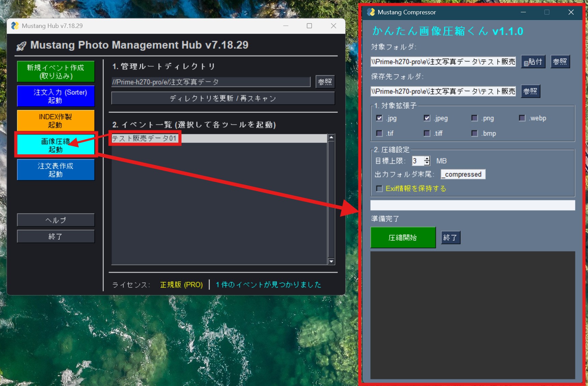Close the Mustang Hub window
The height and width of the screenshot is (386, 588).
click(x=333, y=26)
